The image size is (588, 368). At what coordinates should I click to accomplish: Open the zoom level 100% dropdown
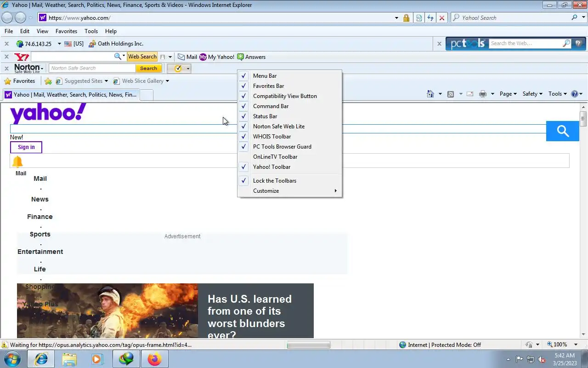tap(577, 345)
